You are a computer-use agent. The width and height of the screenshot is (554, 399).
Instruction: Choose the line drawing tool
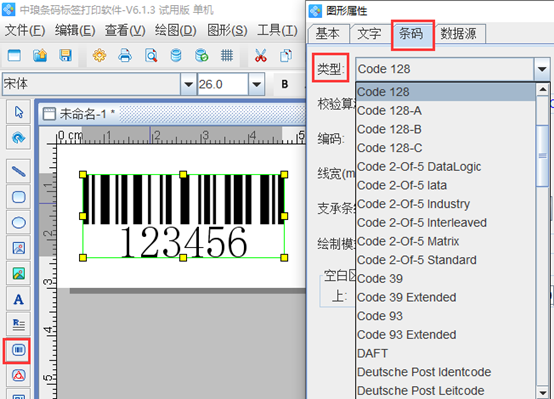tap(18, 171)
